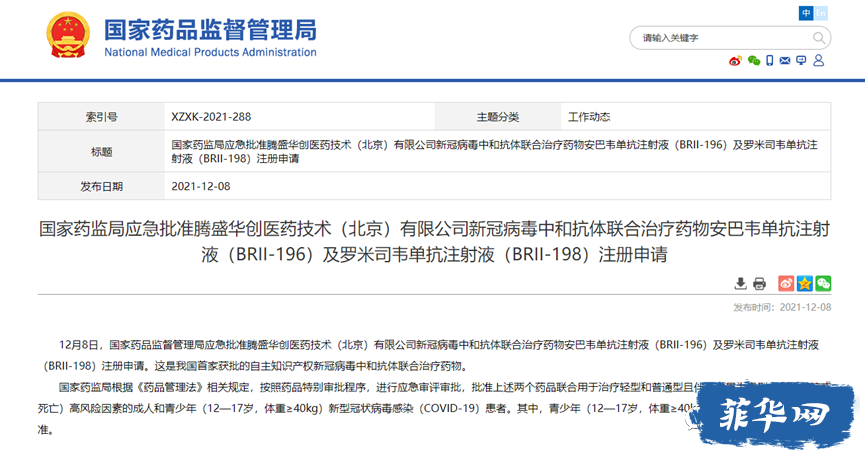Share article to Qzone star icon
The height and width of the screenshot is (461, 865).
(805, 283)
